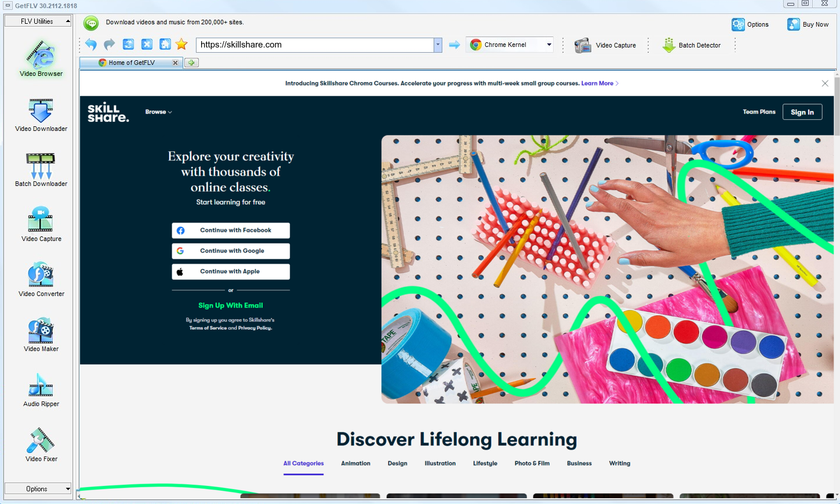
Task: Click the favorites star icon
Action: (181, 45)
